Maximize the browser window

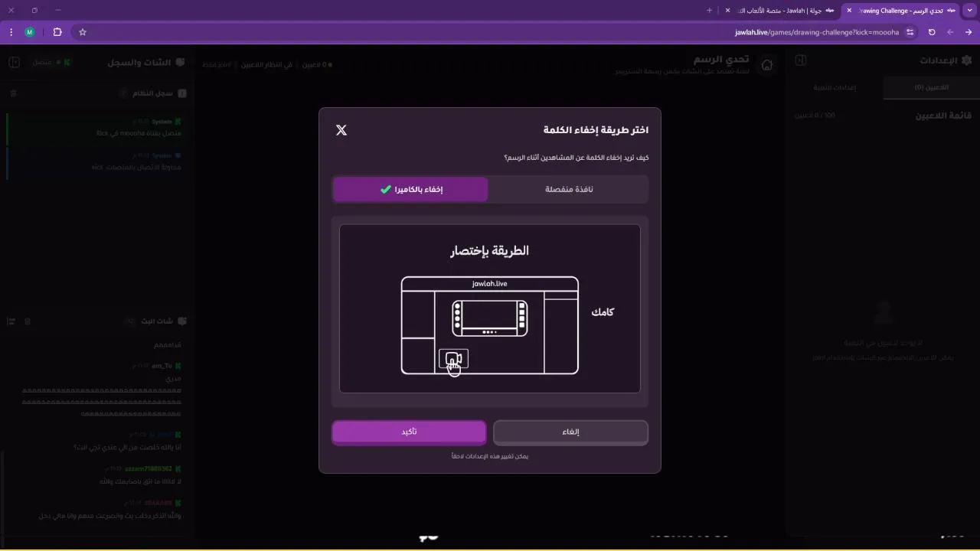pos(34,10)
